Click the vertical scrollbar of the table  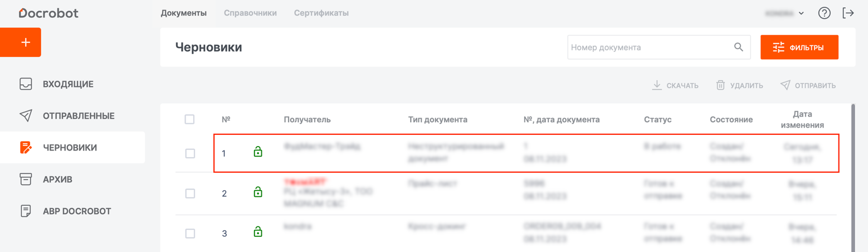click(853, 177)
